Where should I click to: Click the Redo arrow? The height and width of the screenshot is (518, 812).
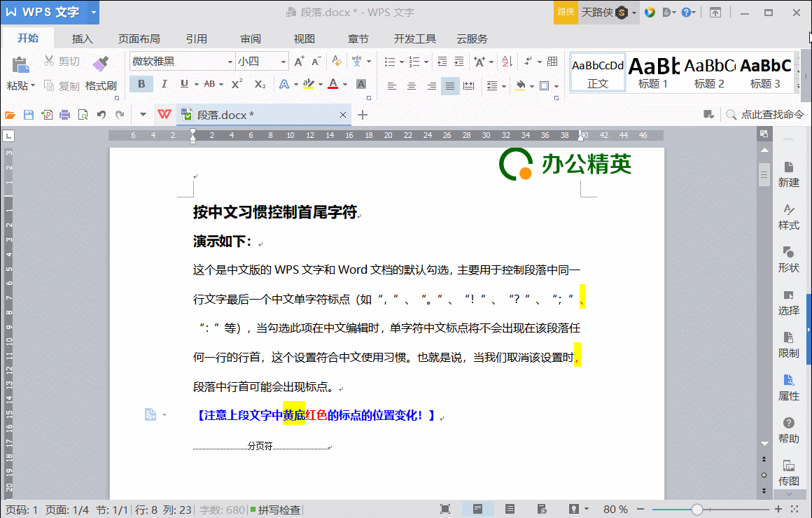[x=120, y=115]
